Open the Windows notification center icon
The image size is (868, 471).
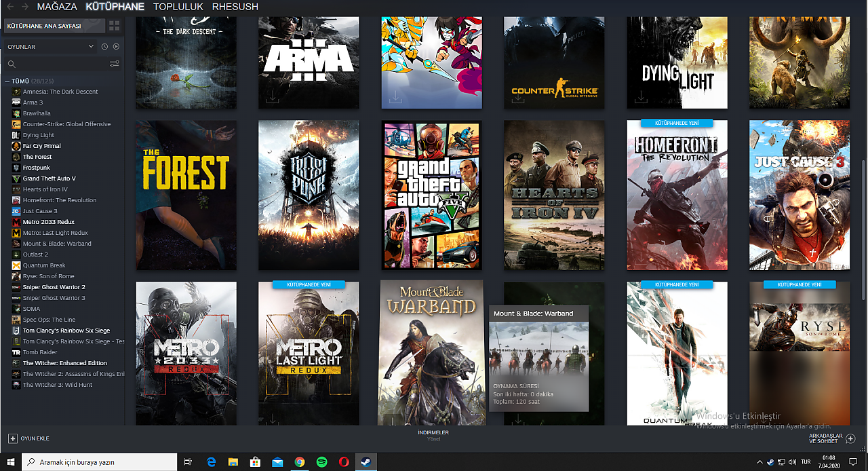click(x=853, y=462)
